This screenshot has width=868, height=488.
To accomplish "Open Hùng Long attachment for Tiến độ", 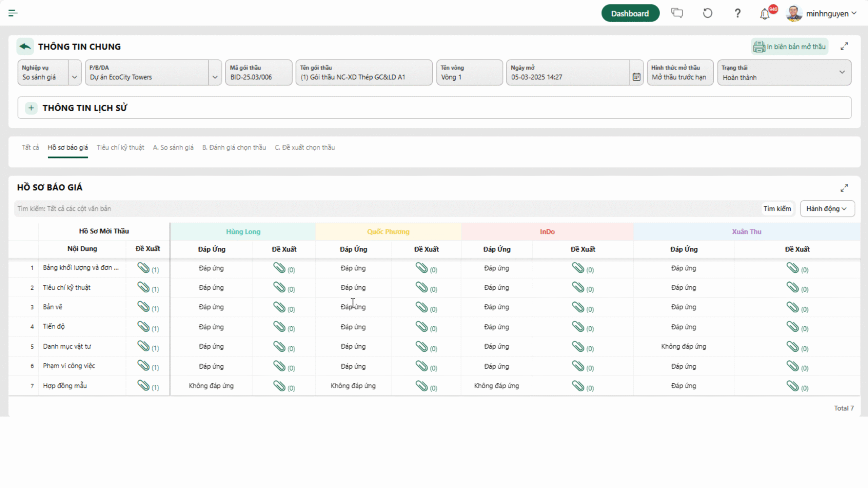I will (280, 327).
